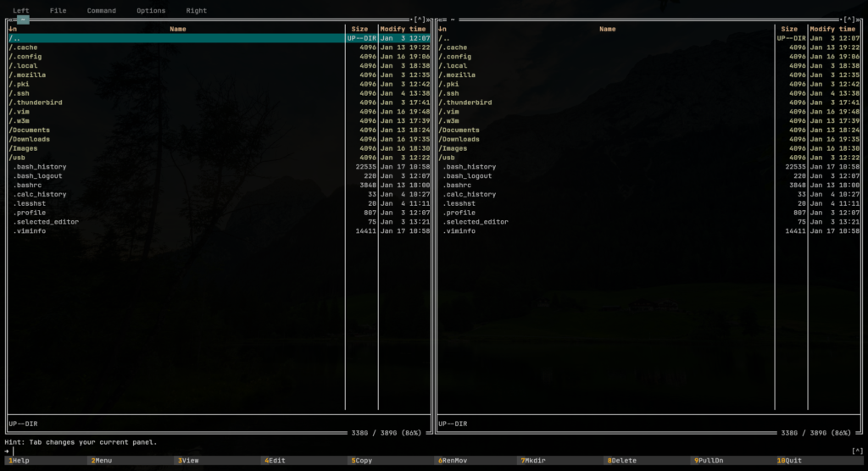The height and width of the screenshot is (471, 868).
Task: Sort right panel by Modify time header
Action: coord(832,29)
